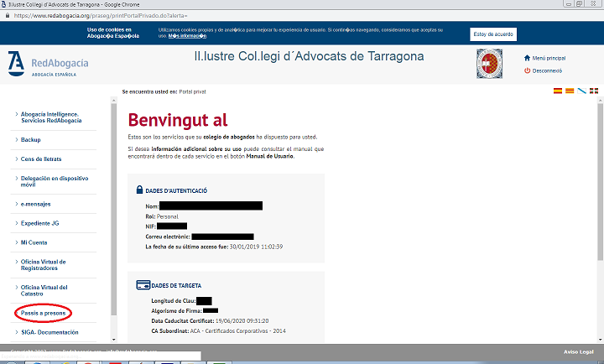This screenshot has height=364, width=604.
Task: Accept cookies with Estoy de acuerdo
Action: click(x=493, y=34)
